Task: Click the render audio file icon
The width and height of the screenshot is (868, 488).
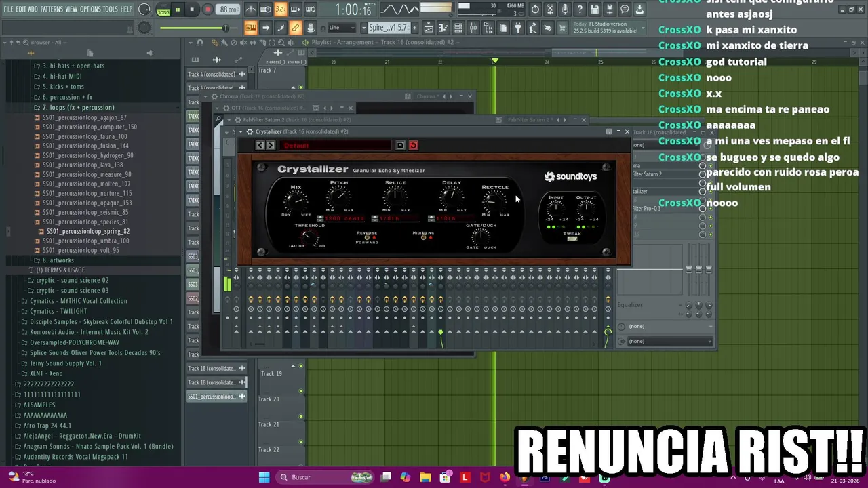Action: (x=610, y=9)
